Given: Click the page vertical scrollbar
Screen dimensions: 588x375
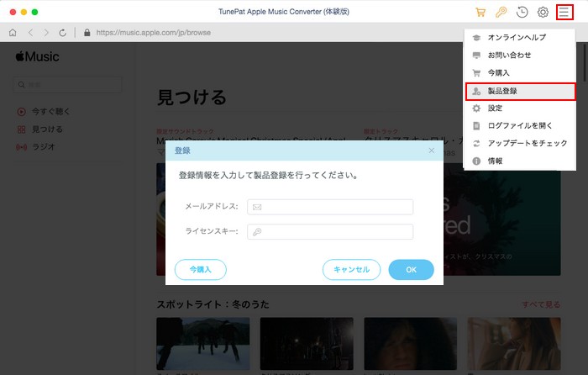Looking at the screenshot, I should click(x=585, y=64).
